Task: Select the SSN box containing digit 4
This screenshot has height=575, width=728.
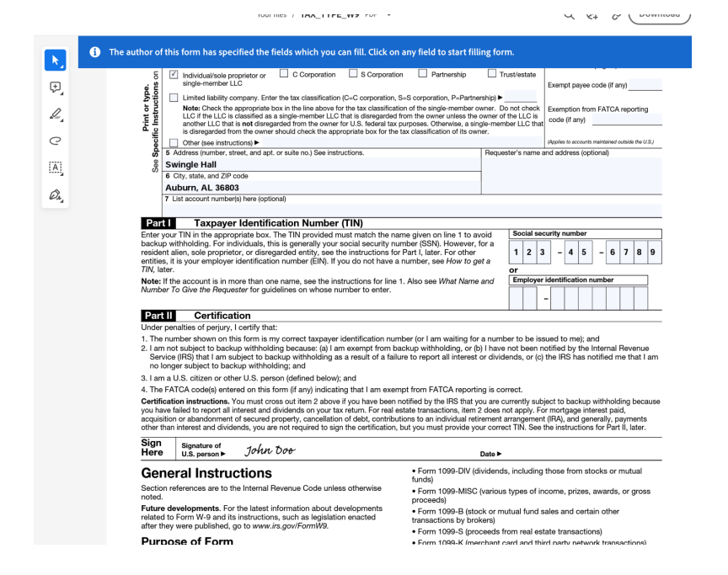Action: (x=570, y=253)
